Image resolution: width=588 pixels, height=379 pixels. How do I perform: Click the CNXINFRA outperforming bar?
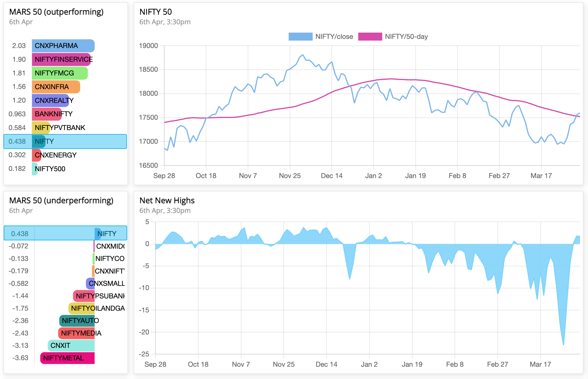[56, 87]
